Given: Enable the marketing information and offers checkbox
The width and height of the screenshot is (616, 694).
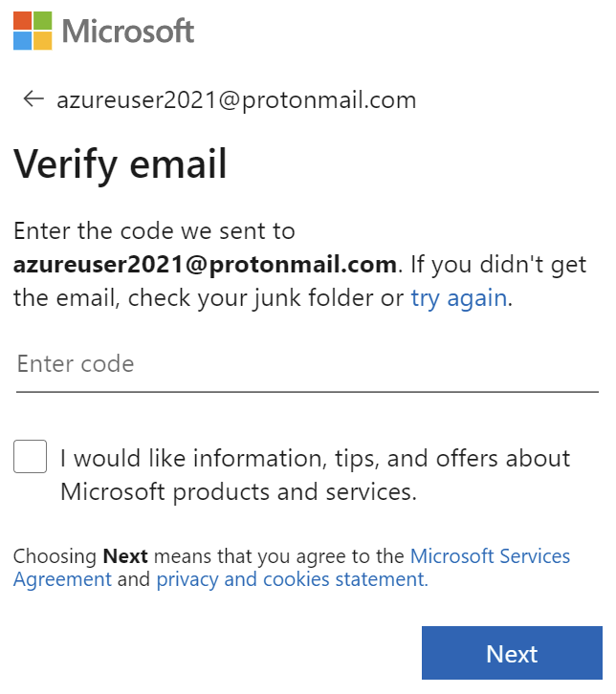Looking at the screenshot, I should pos(30,456).
